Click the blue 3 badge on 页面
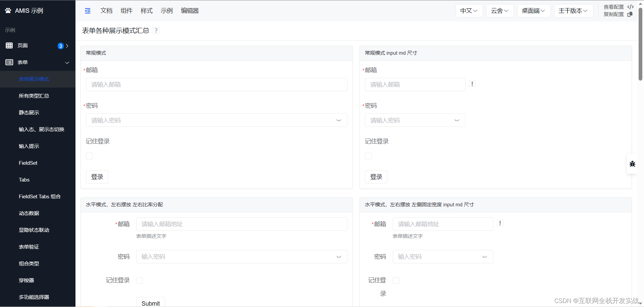644x307 pixels. coord(61,46)
